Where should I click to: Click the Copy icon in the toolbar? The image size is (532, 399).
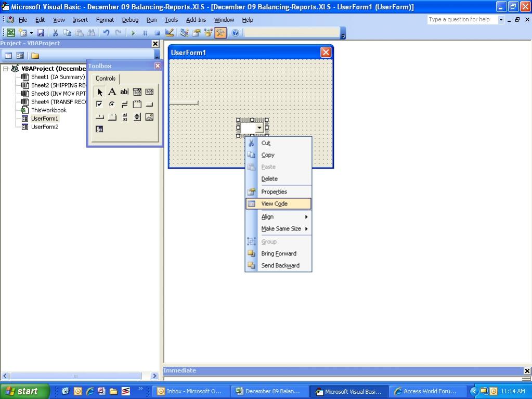[67, 33]
